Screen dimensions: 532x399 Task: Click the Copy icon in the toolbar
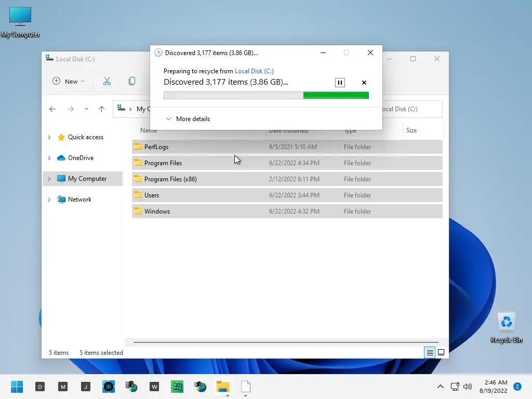pos(132,81)
